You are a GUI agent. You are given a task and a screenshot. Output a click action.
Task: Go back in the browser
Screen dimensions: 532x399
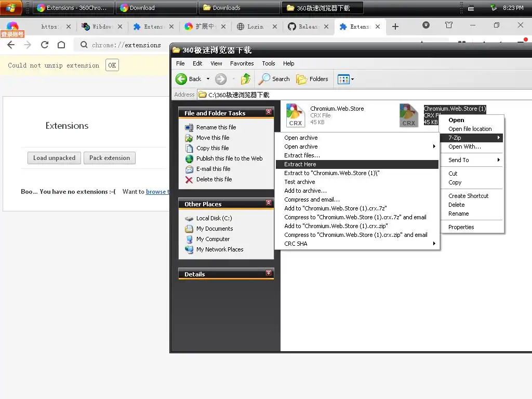[11, 45]
